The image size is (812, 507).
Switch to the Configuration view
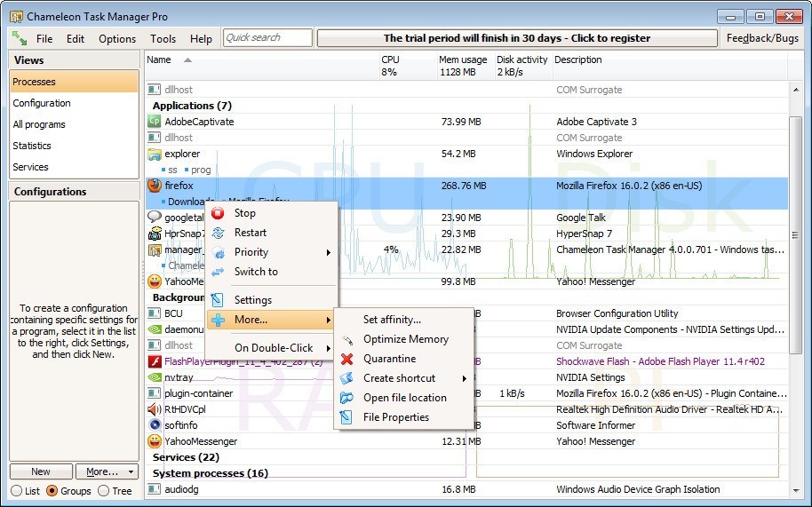74,104
